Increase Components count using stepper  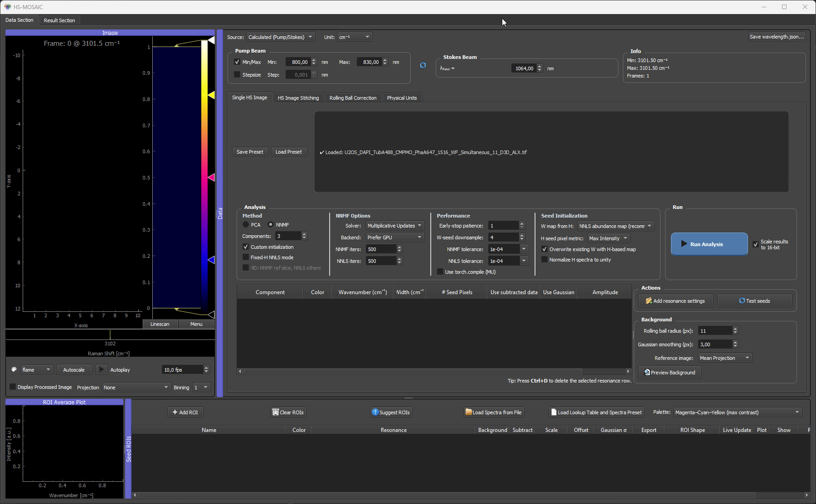304,234
